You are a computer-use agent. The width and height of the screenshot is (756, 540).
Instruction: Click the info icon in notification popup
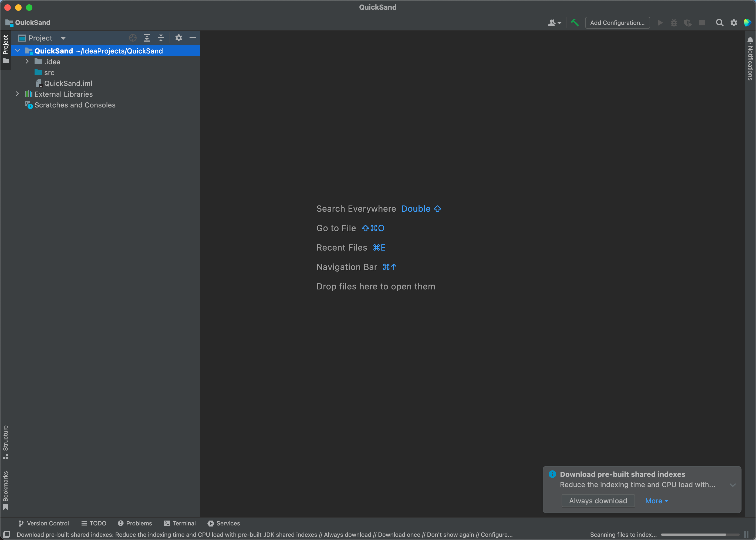552,474
